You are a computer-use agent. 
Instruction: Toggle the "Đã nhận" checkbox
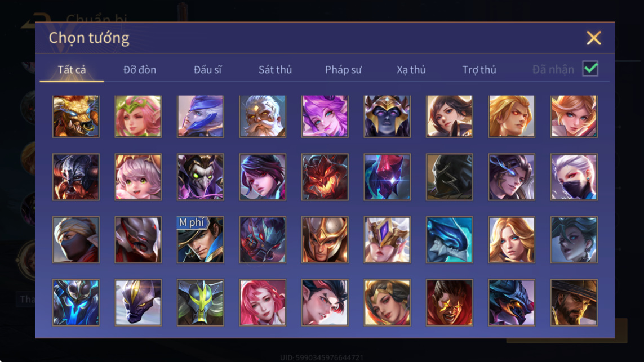[590, 69]
